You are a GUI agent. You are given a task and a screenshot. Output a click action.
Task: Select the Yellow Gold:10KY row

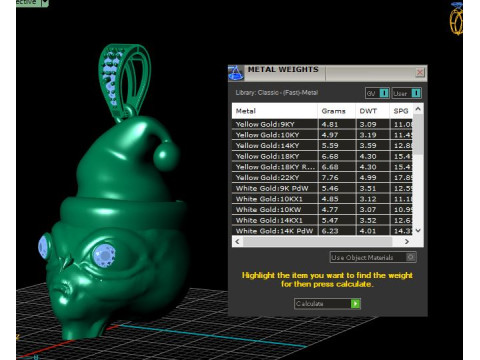coord(322,135)
